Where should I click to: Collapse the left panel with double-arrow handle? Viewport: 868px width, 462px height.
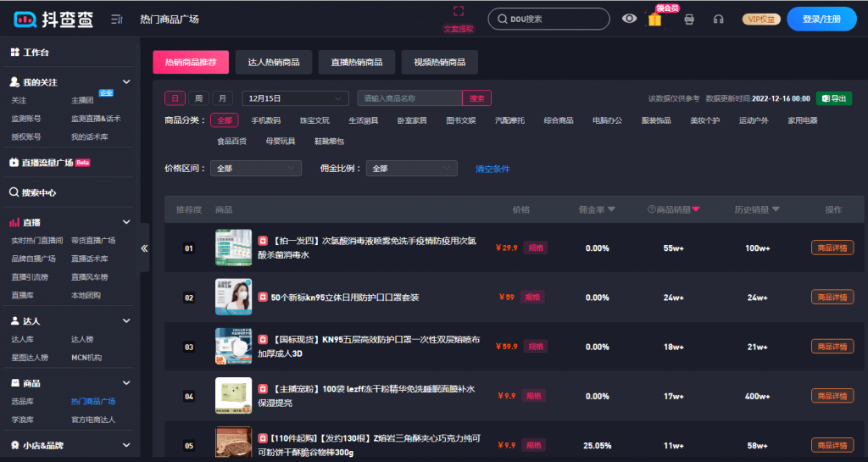click(x=144, y=248)
